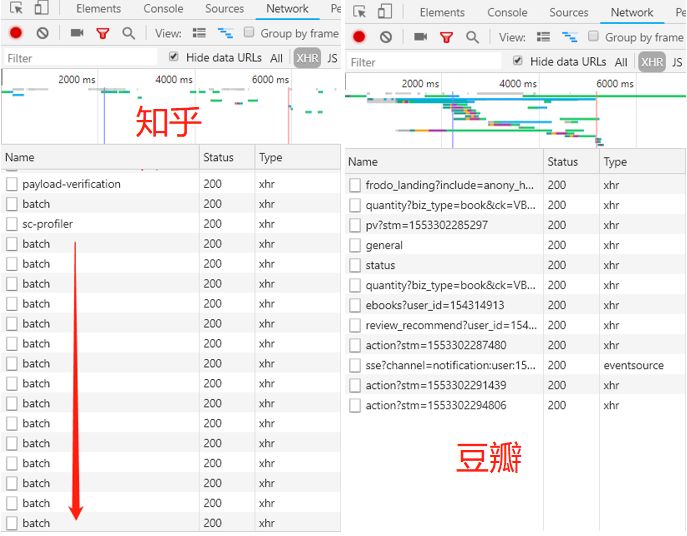Select action?stm=1553302287480 request

pyautogui.click(x=515, y=345)
